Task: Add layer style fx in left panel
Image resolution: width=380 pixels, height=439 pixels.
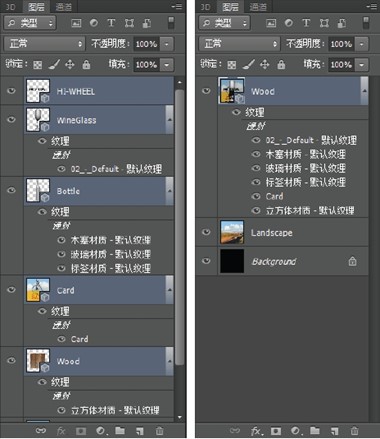Action: (61, 431)
